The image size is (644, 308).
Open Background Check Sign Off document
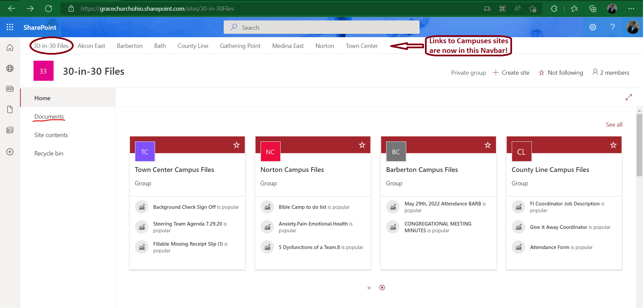(x=184, y=207)
